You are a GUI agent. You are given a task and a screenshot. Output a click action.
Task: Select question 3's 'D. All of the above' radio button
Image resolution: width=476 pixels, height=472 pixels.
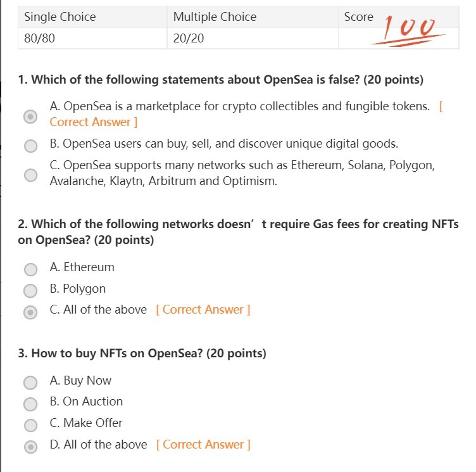click(30, 447)
